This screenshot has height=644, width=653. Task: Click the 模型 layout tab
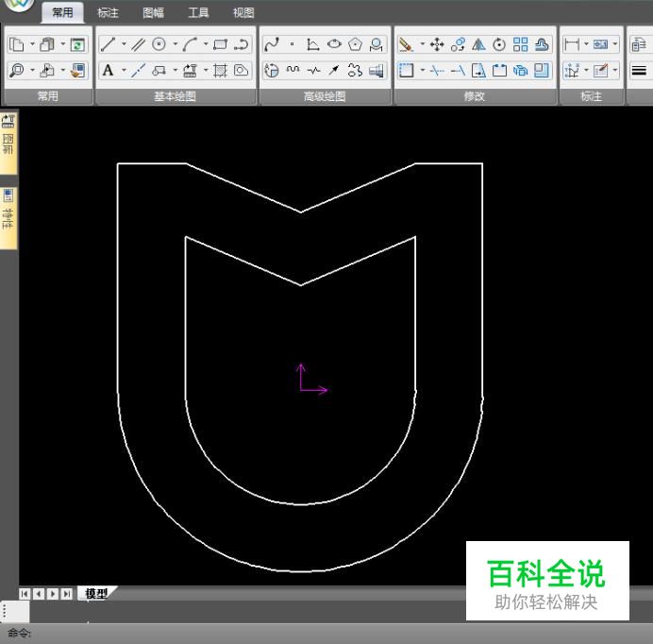click(95, 593)
